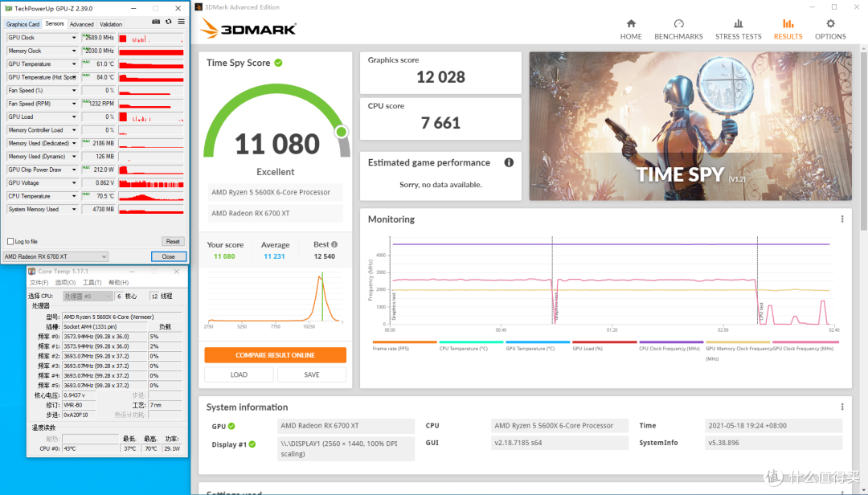Click the GPU Load (%) red legend swatch
Screen dimensions: 868x495
pos(604,342)
